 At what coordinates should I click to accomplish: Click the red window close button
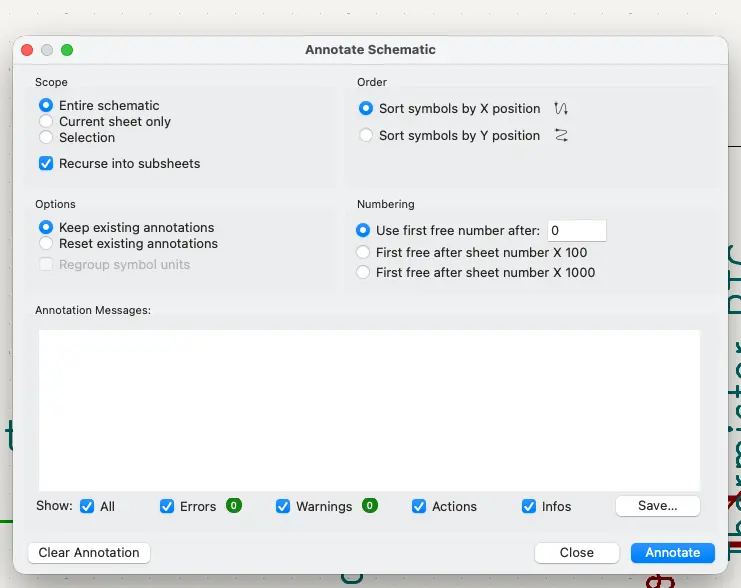27,50
